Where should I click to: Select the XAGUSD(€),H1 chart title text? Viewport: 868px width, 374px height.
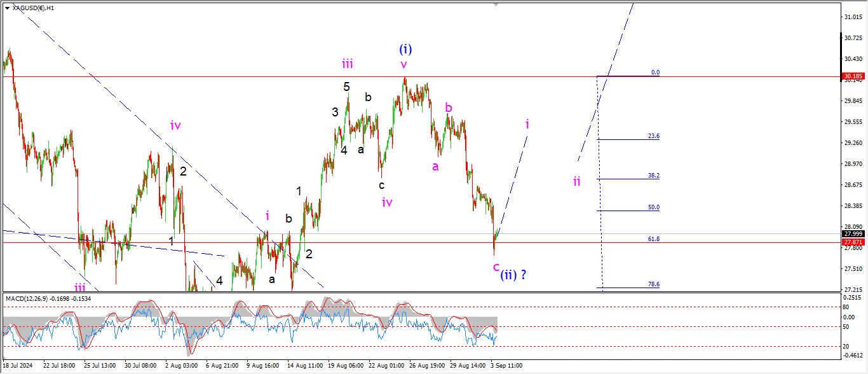(x=33, y=8)
